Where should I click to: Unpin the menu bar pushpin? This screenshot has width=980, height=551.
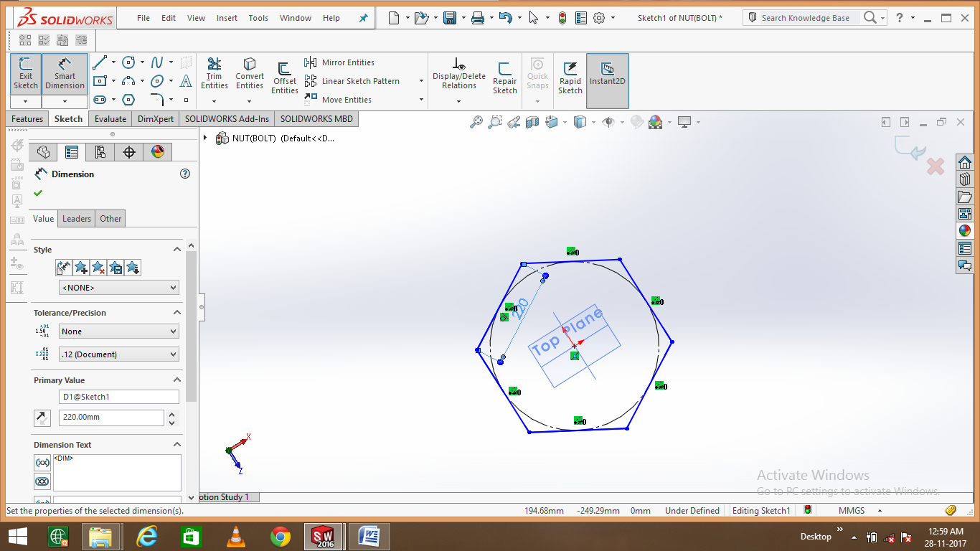point(363,17)
